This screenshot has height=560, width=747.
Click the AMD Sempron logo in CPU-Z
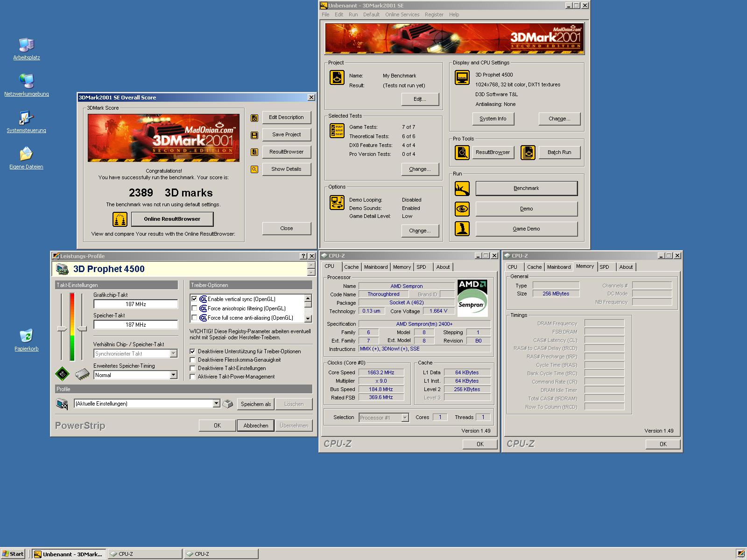(x=472, y=298)
